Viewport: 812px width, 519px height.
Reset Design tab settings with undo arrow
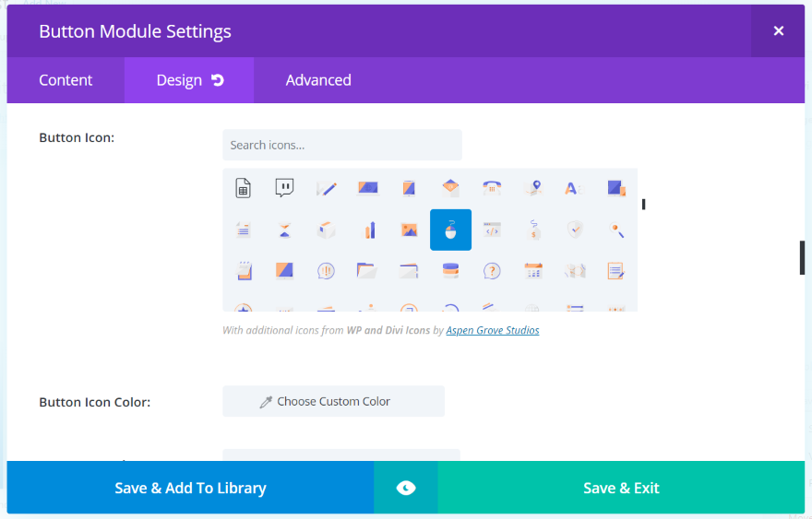click(x=218, y=80)
